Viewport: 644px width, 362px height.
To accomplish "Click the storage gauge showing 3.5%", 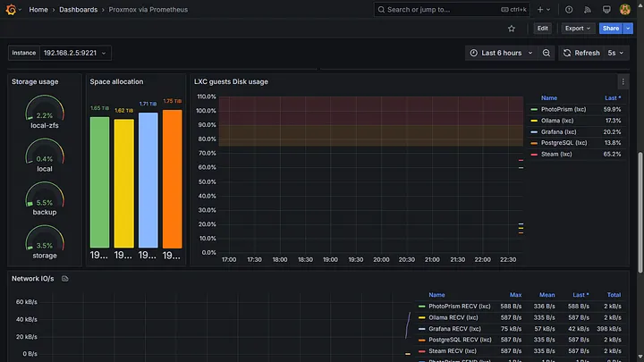I will pos(45,241).
